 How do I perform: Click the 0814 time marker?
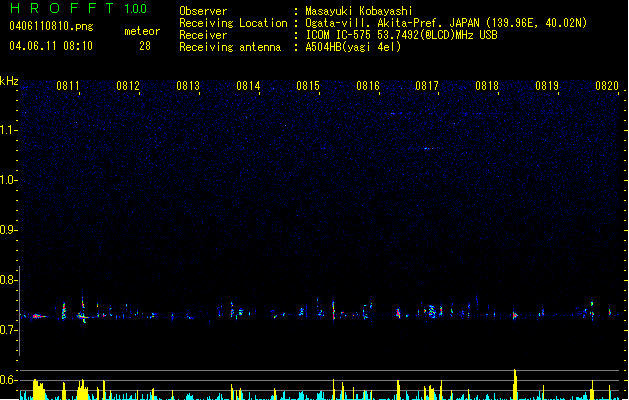coord(248,86)
